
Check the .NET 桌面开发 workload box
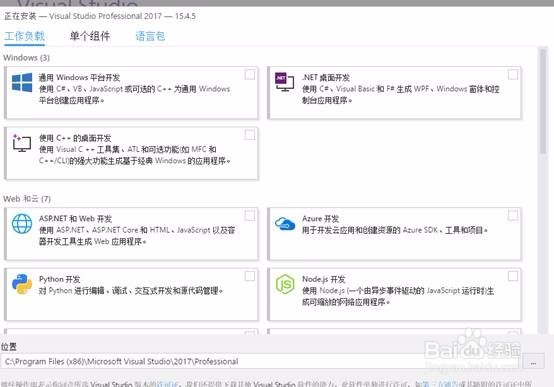pyautogui.click(x=513, y=75)
